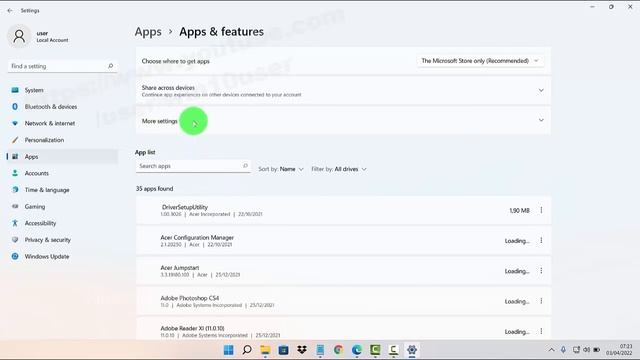
Task: Go to Network & internet settings
Action: [x=62, y=123]
